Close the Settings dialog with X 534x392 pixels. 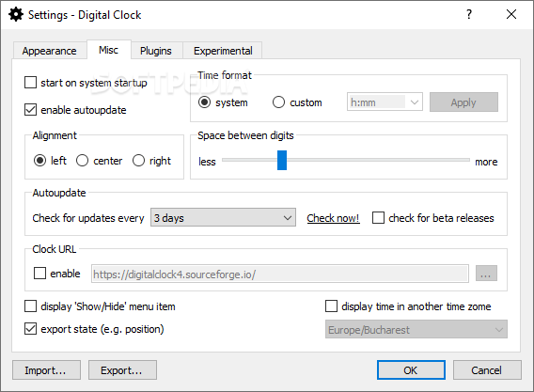(x=511, y=14)
